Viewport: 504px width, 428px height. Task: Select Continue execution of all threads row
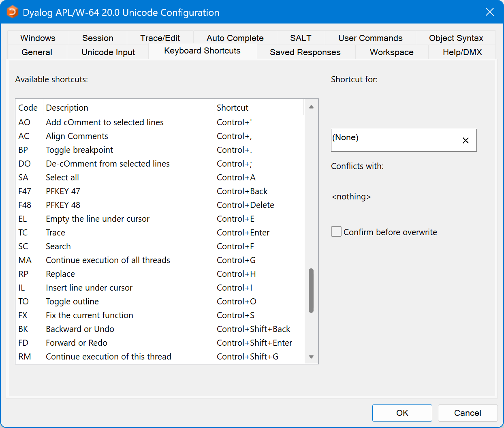point(160,260)
